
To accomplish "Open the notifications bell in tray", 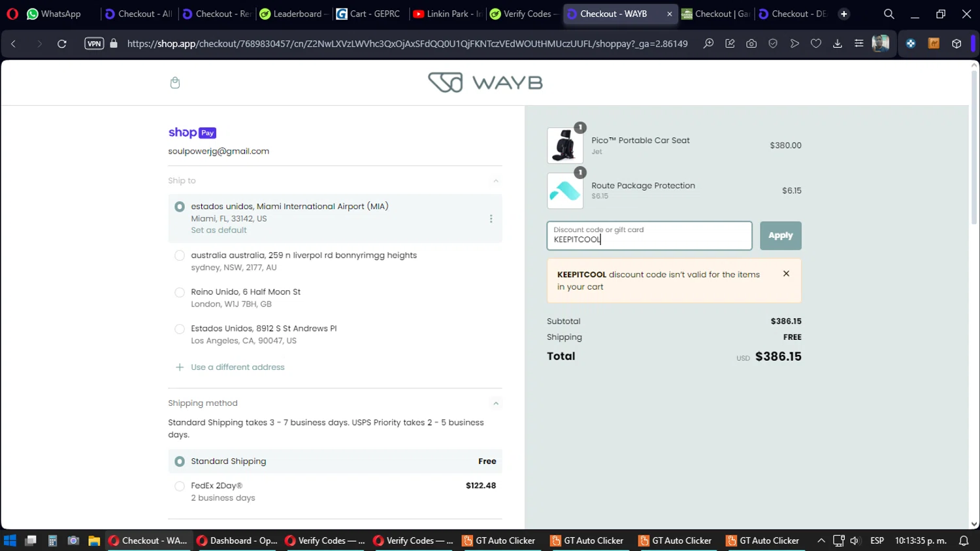I will [x=964, y=541].
